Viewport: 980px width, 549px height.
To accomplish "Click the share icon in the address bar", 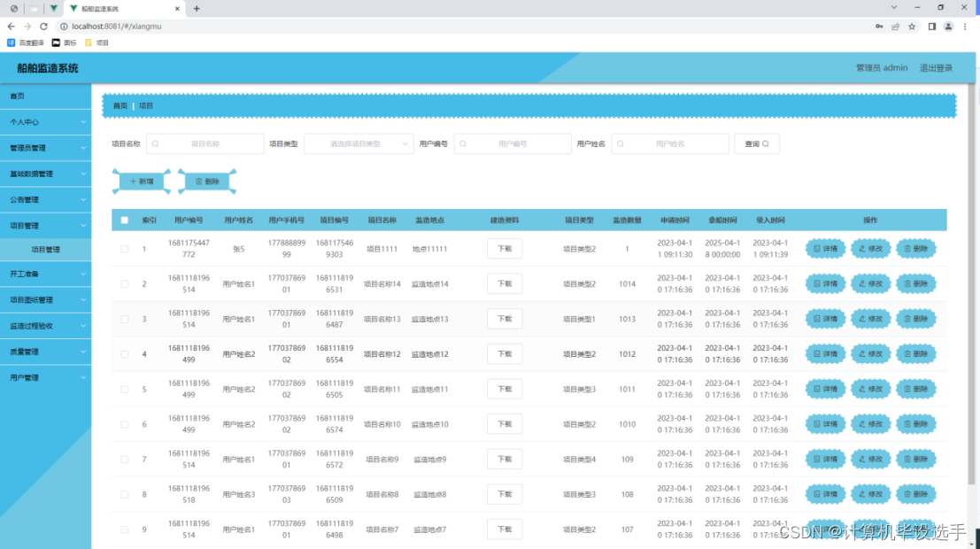I will coord(896,27).
